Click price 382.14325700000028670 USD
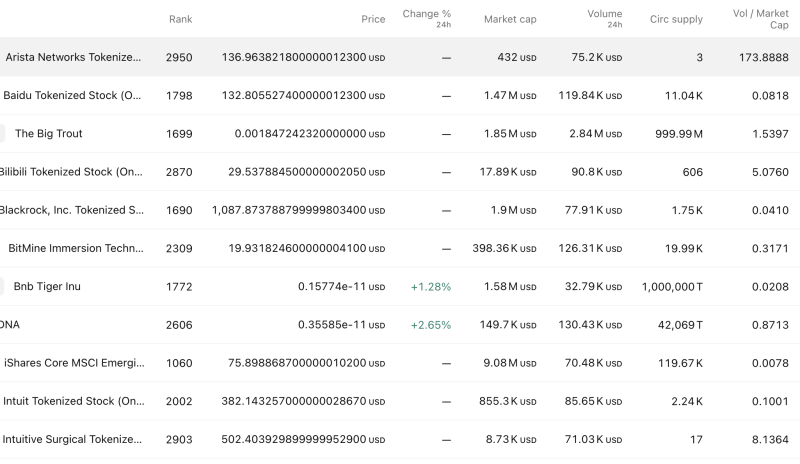Viewport: 800px width, 464px height. click(303, 401)
